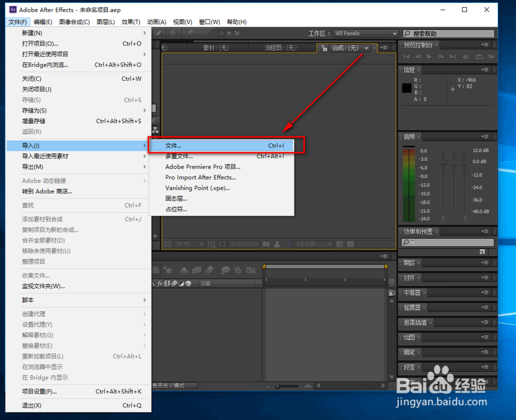Click the next-frame preview button
The width and height of the screenshot is (516, 420).
441,57
